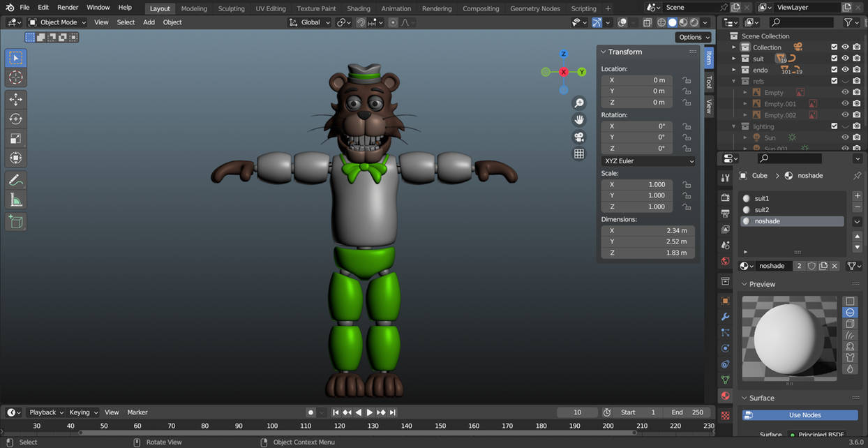This screenshot has height=448, width=868.
Task: Expand the suit collection in outliner
Action: [x=733, y=59]
